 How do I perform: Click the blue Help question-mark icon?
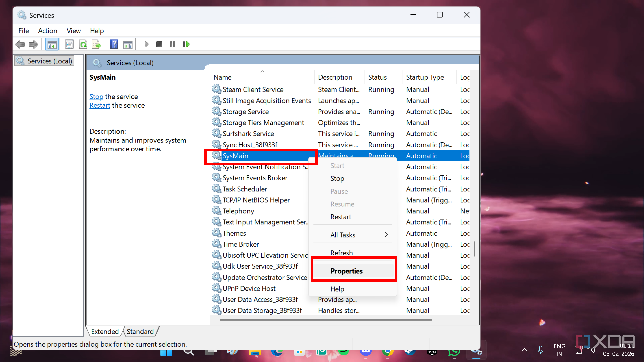point(114,44)
